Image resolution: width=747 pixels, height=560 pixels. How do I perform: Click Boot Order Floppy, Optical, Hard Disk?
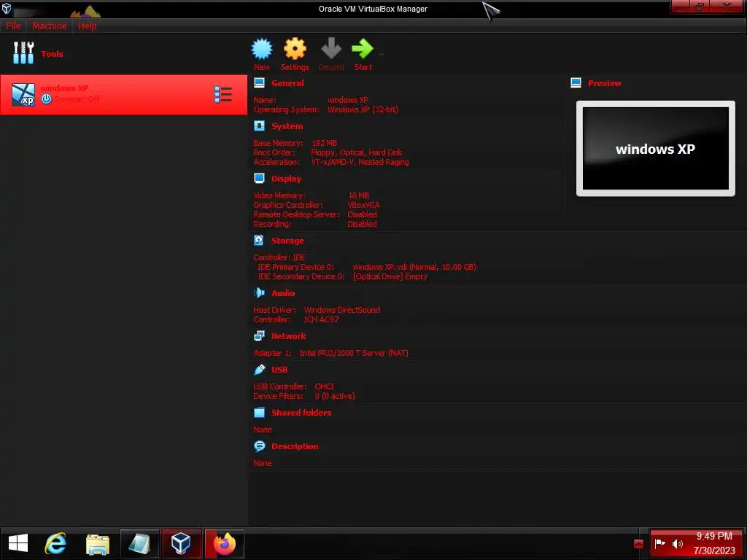tap(356, 152)
